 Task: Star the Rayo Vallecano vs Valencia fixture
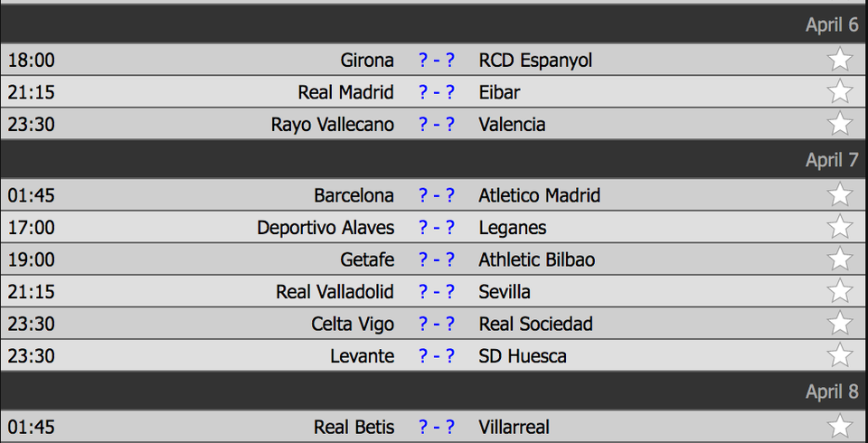(x=840, y=124)
